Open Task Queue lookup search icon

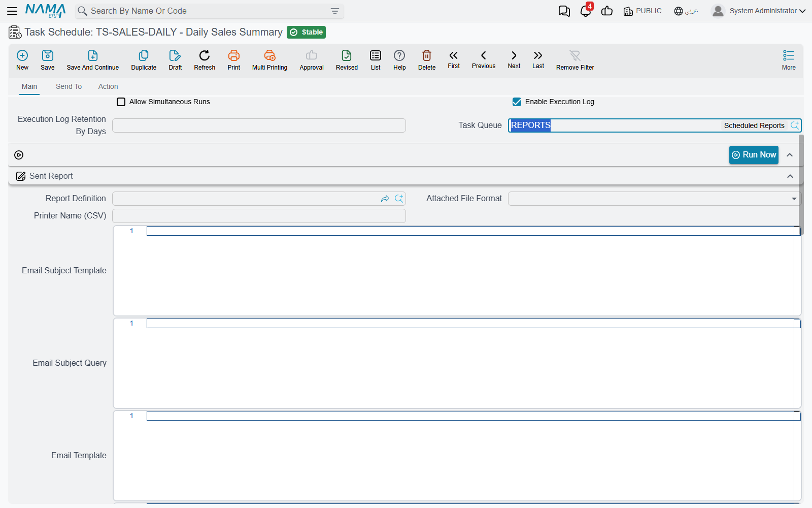point(795,125)
